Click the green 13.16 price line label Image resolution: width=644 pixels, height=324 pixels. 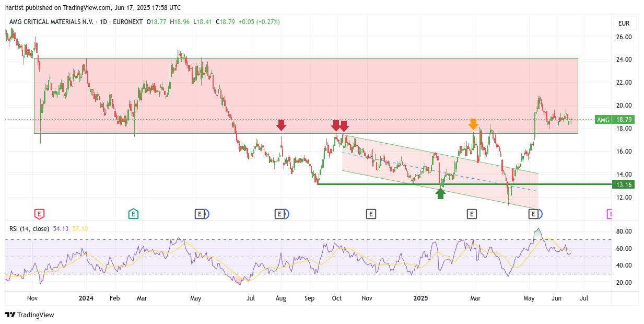pyautogui.click(x=624, y=184)
